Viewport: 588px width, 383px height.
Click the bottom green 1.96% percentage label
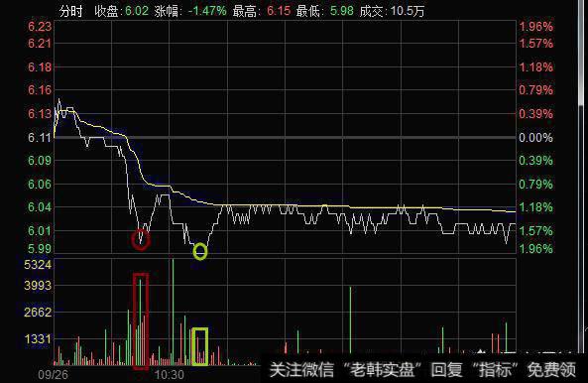(x=535, y=248)
